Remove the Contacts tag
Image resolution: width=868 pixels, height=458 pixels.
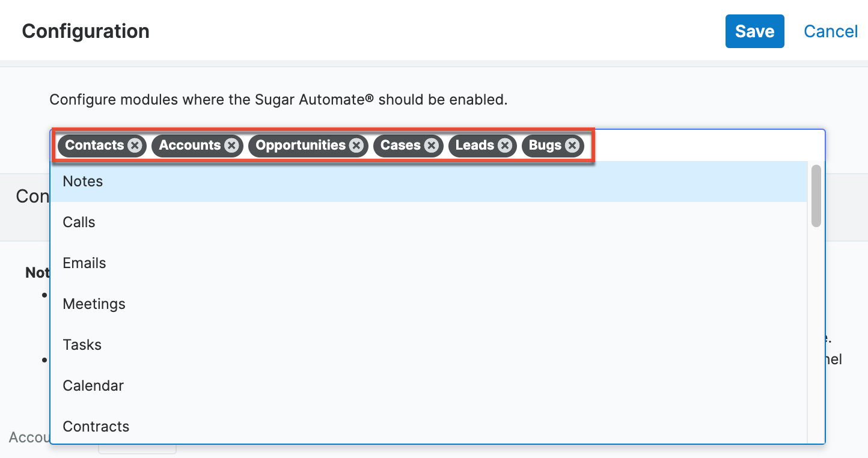coord(135,145)
